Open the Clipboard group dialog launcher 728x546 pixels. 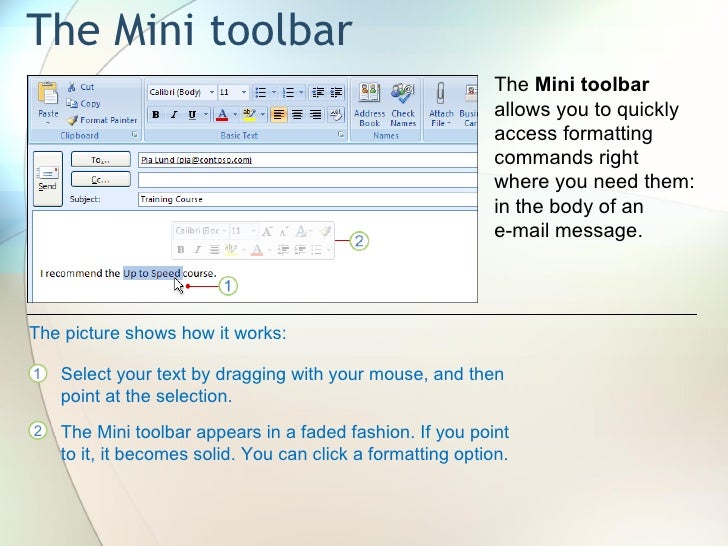click(x=135, y=135)
